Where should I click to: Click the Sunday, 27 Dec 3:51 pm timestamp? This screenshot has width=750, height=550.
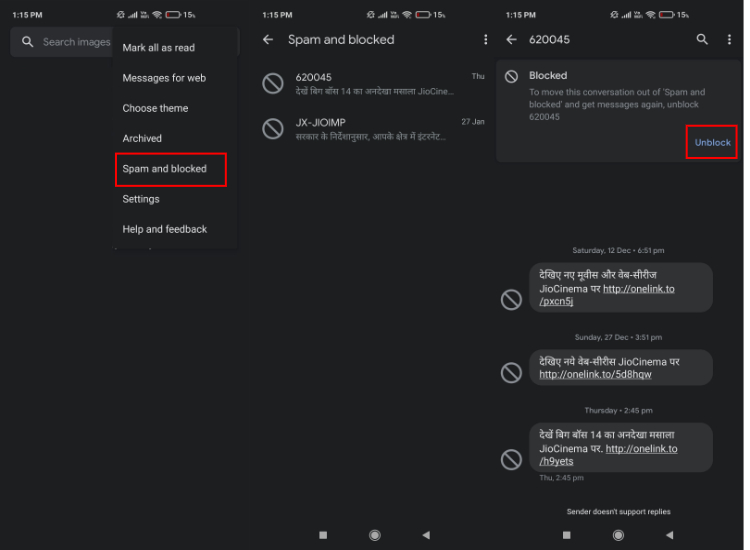pyautogui.click(x=618, y=338)
